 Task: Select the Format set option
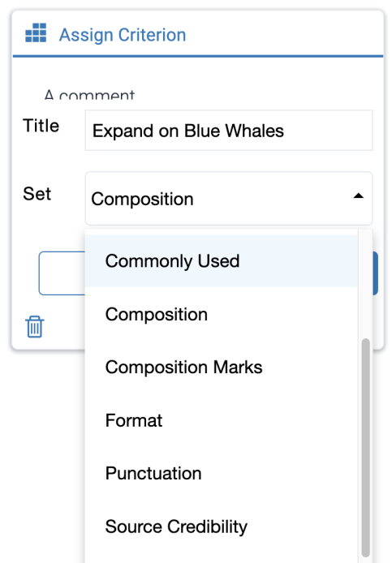[x=222, y=420]
